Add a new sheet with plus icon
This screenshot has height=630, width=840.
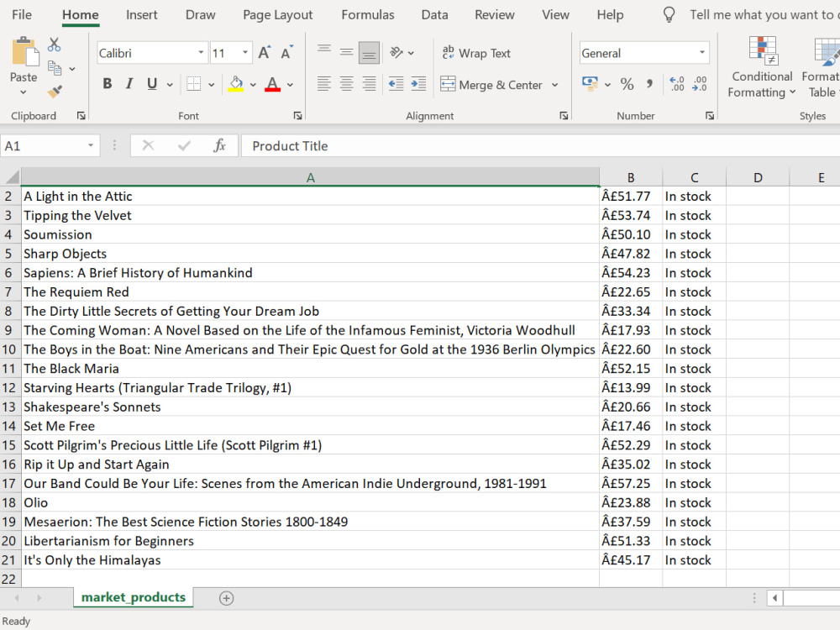coord(227,598)
